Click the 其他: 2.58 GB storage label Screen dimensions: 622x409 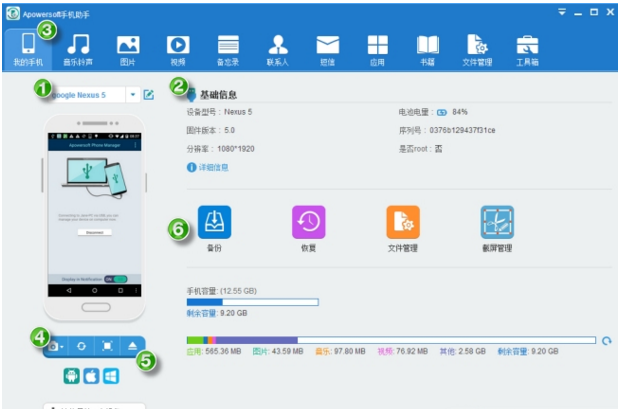tap(463, 351)
